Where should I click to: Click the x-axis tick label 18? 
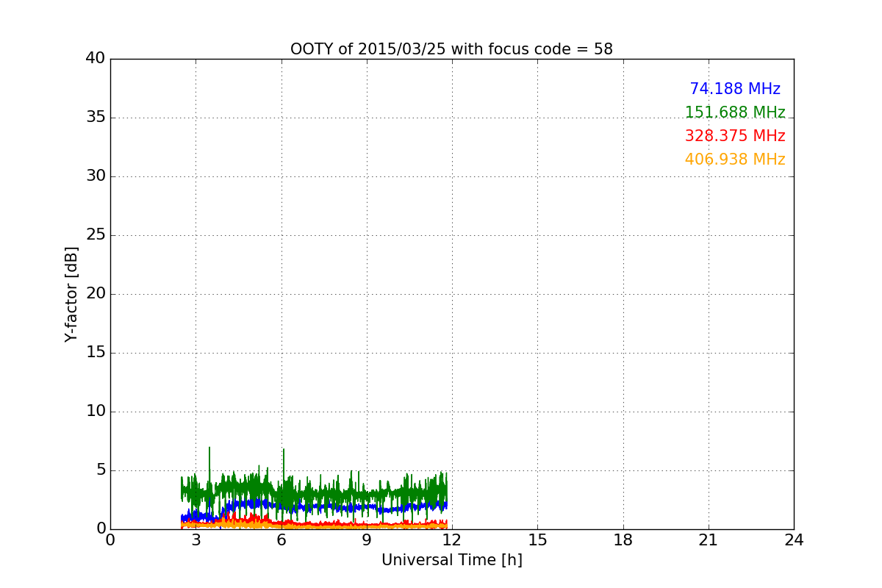(623, 540)
